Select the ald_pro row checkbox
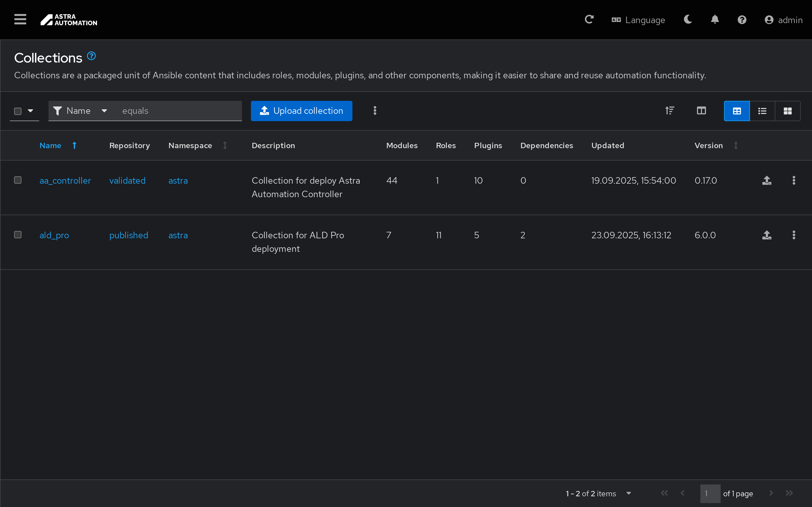Screen dimensions: 812x507 click(x=18, y=235)
